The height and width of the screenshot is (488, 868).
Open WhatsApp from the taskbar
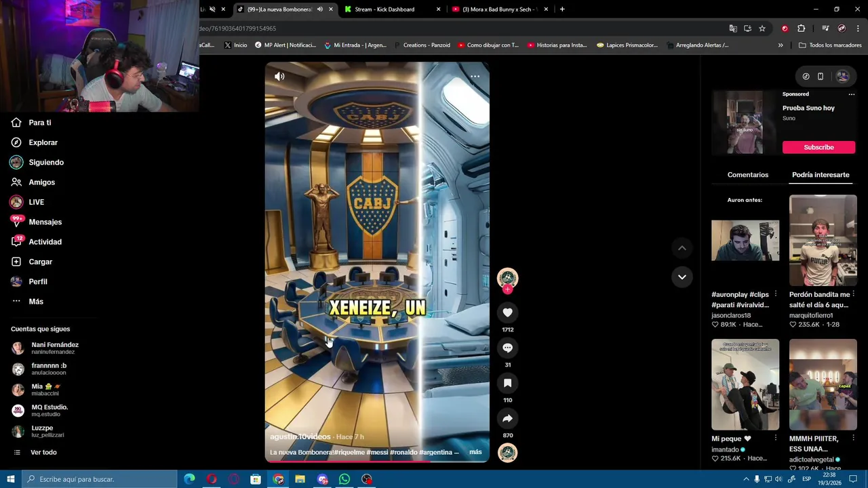[344, 479]
